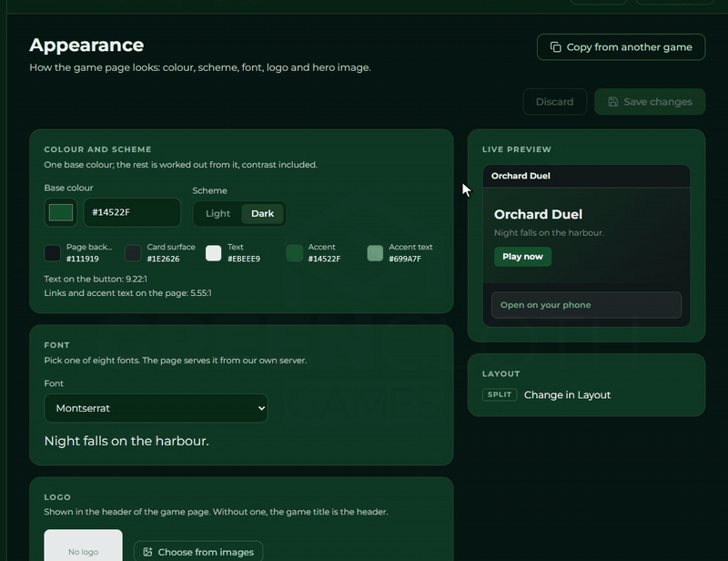This screenshot has height=561, width=728.
Task: Click the copy icon beside Copy from another game
Action: (x=555, y=47)
